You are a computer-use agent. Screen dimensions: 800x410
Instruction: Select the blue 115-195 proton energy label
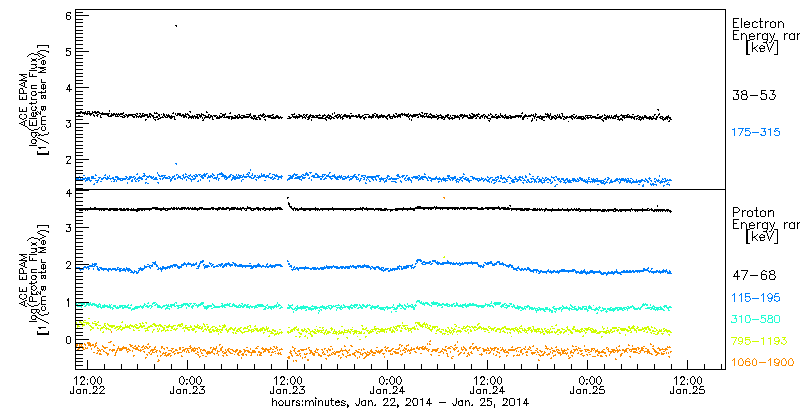pos(756,298)
